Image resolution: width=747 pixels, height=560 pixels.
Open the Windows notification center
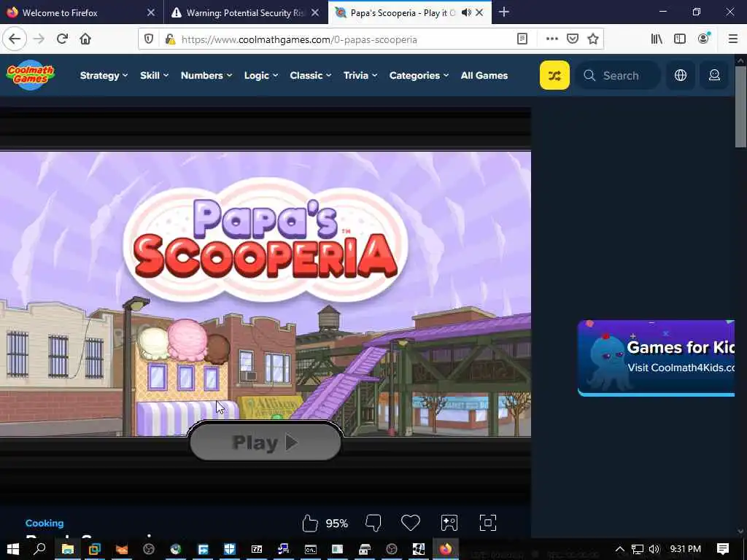click(723, 549)
